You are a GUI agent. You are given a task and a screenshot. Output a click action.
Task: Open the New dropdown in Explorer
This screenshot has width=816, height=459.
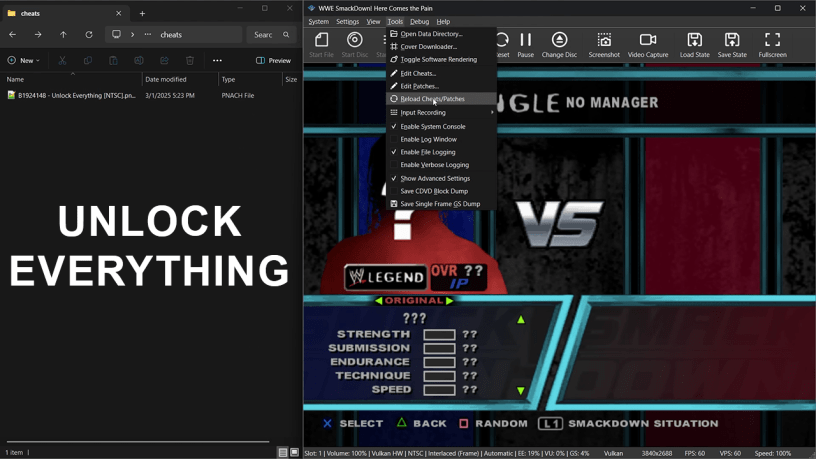pos(25,60)
